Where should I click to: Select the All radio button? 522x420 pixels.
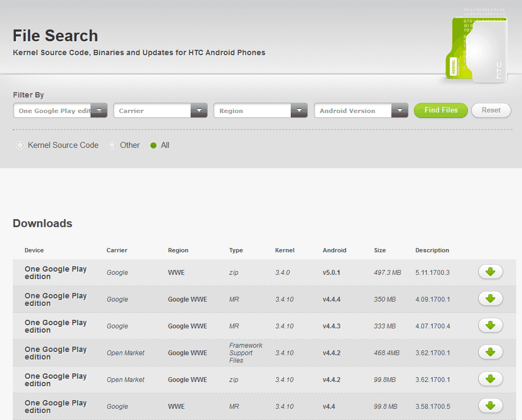coord(153,146)
